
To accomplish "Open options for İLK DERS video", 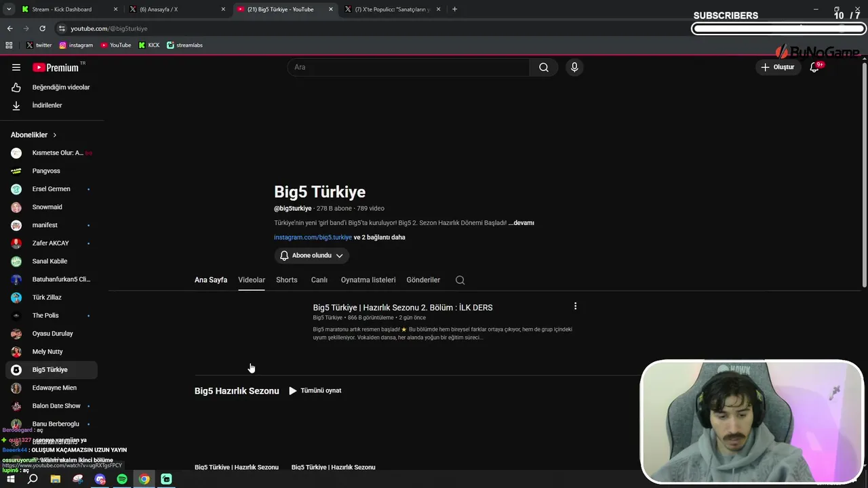I will (575, 306).
